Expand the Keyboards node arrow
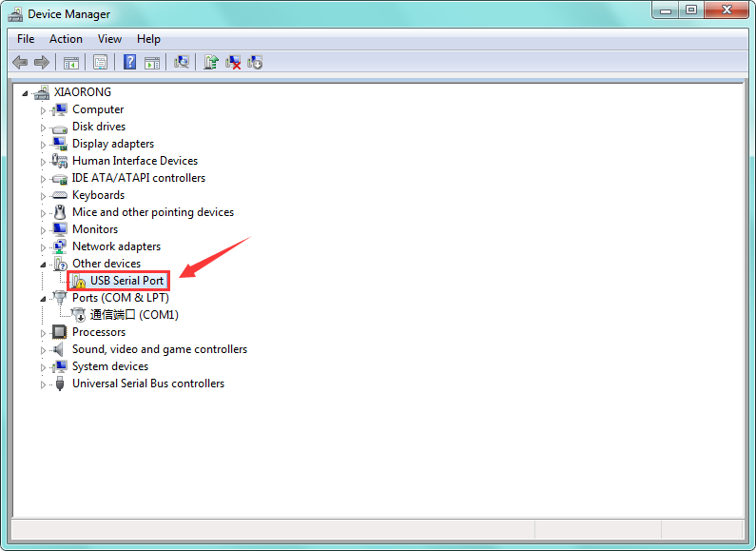This screenshot has height=551, width=756. coord(43,196)
